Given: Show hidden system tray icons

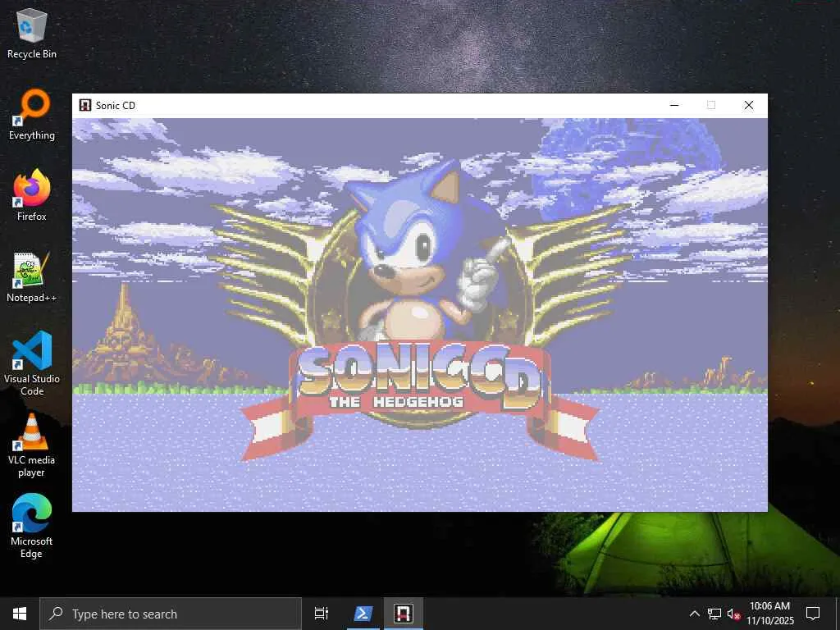Looking at the screenshot, I should 694,614.
